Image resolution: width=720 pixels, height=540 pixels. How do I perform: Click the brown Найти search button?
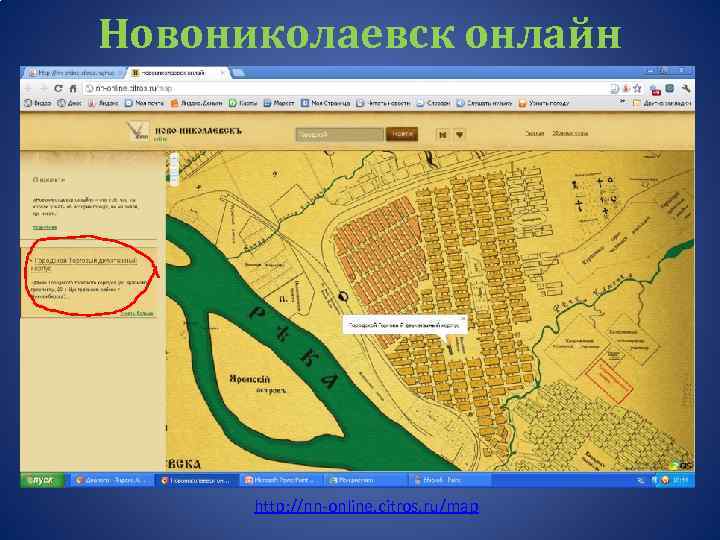point(402,134)
